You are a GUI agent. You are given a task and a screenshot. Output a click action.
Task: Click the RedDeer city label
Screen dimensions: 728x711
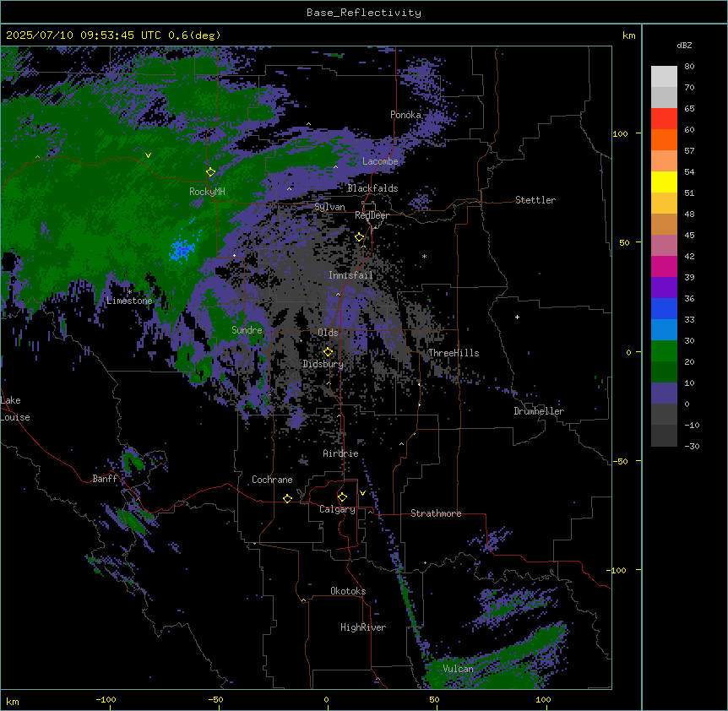pos(372,215)
